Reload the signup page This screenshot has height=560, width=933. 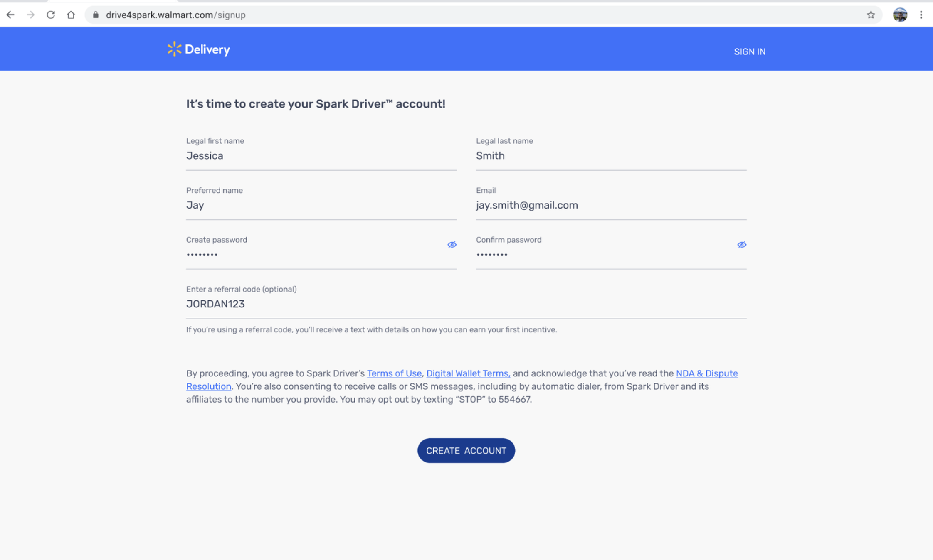tap(51, 15)
